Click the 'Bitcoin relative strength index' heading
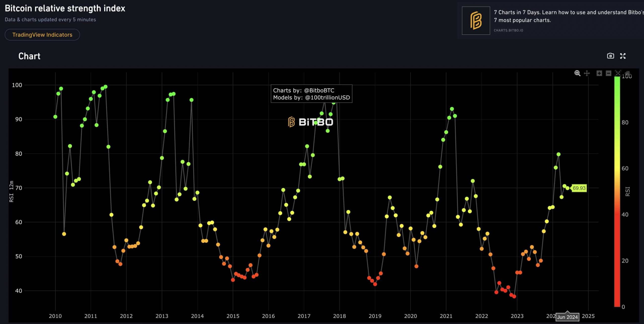Screen dimensions: 644x324 [x=65, y=9]
